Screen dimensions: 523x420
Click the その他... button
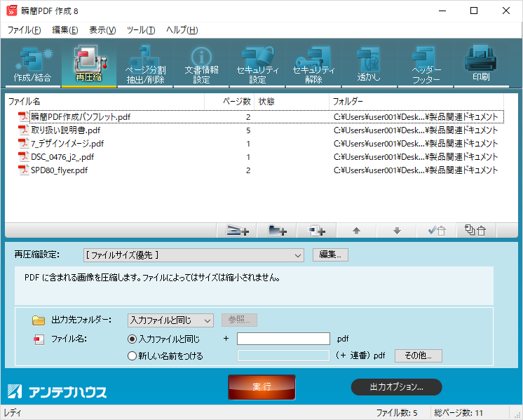point(419,355)
